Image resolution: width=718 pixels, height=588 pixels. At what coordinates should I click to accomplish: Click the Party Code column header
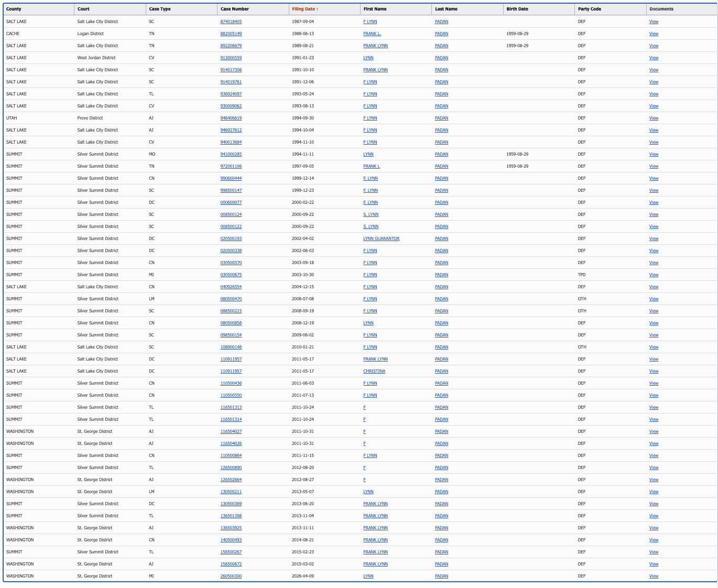tap(588, 9)
